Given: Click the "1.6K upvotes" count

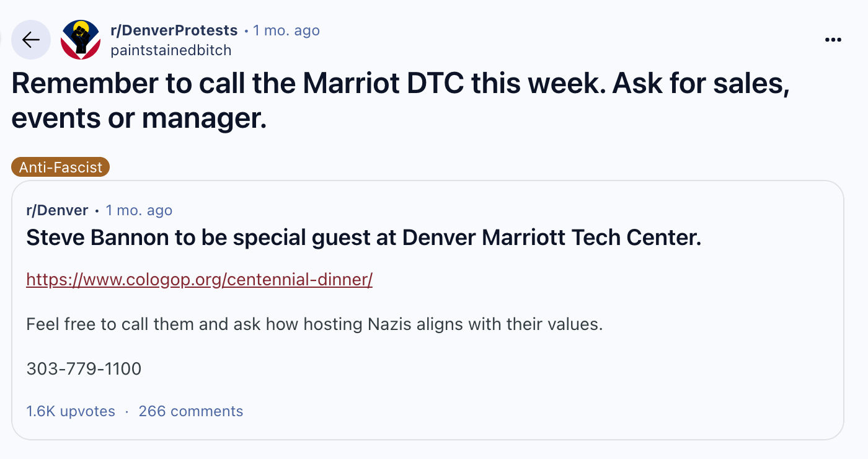Looking at the screenshot, I should point(71,411).
